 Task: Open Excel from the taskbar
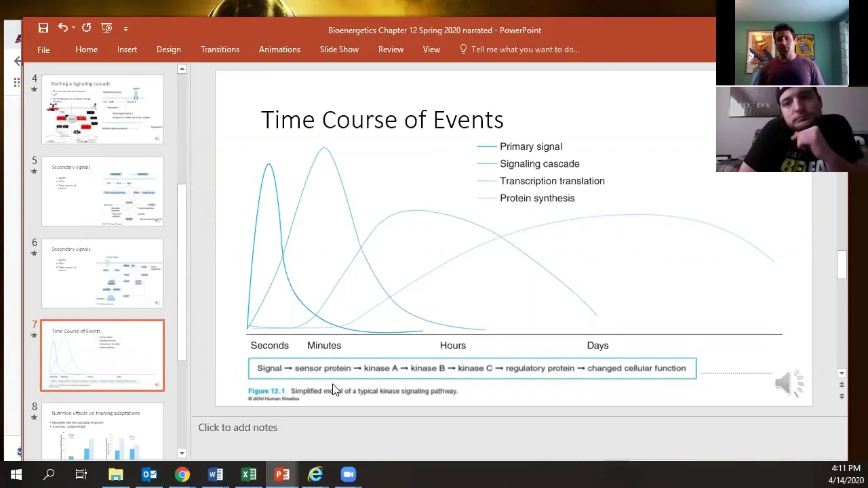pos(248,474)
